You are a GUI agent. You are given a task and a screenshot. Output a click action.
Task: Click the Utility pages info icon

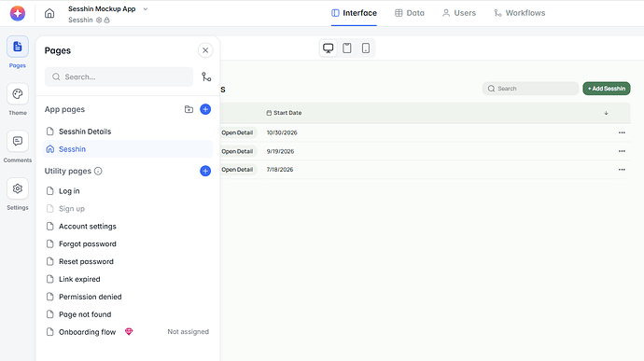[98, 171]
